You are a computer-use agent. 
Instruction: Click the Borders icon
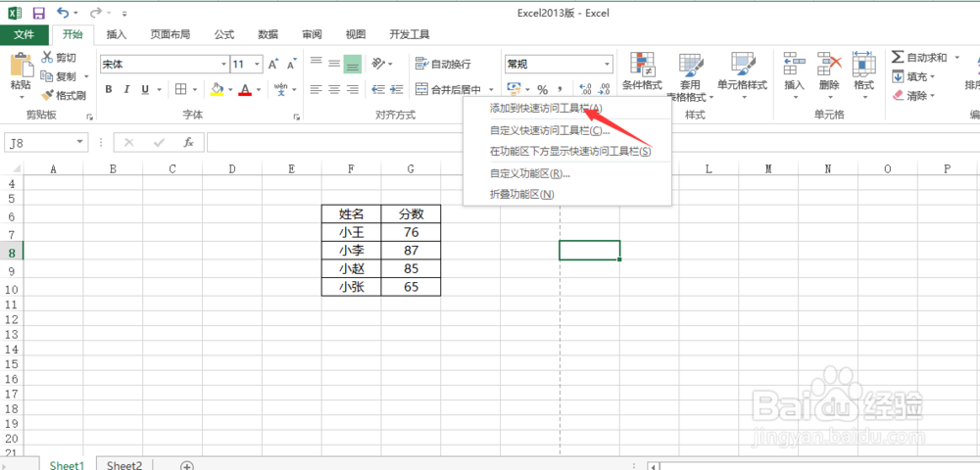(180, 89)
